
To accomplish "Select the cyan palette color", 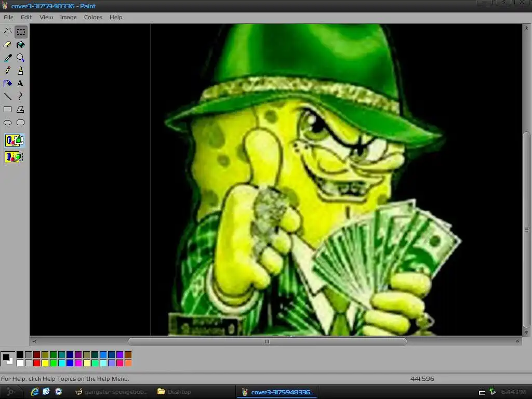I will point(62,363).
